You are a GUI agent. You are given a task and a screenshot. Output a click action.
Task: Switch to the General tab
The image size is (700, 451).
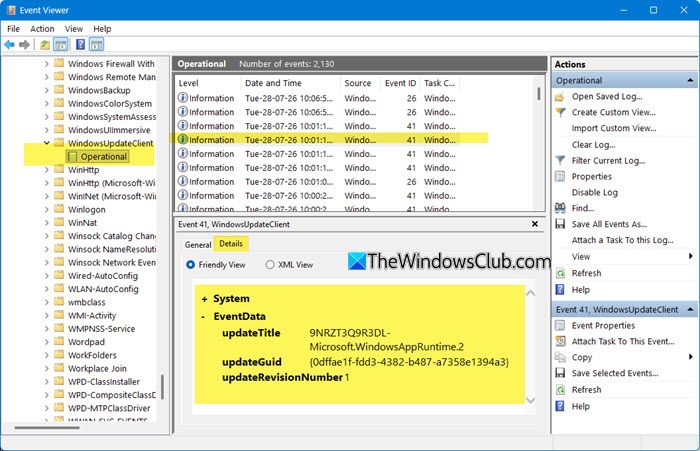coord(198,245)
